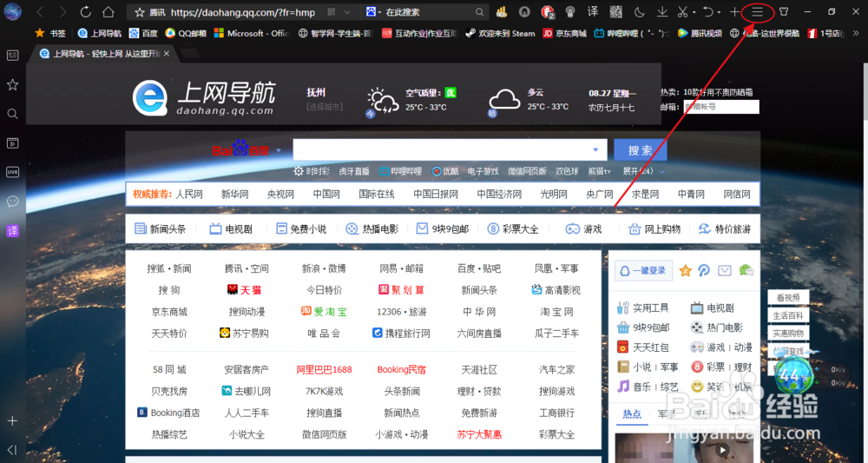
Task: Open the 京东商城 bookmark
Action: coord(564,33)
